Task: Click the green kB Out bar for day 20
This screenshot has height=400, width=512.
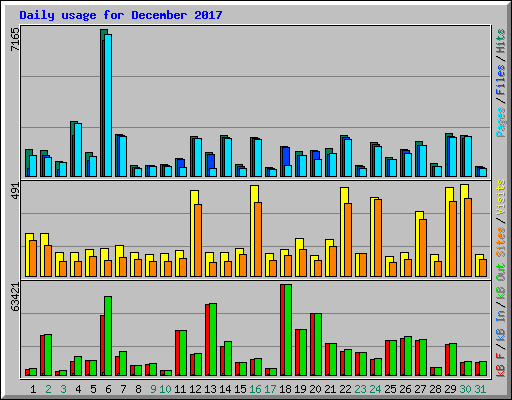Action: 318,344
